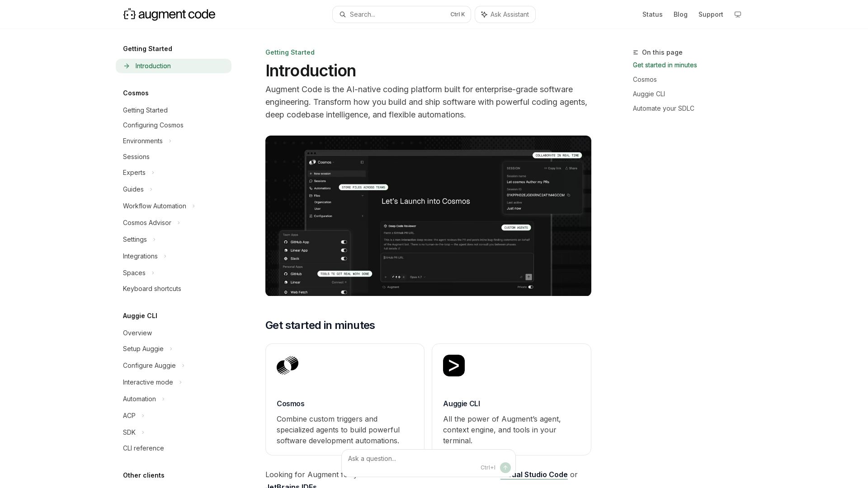Click the Introduction arrow icon in sidebar

[x=127, y=66]
